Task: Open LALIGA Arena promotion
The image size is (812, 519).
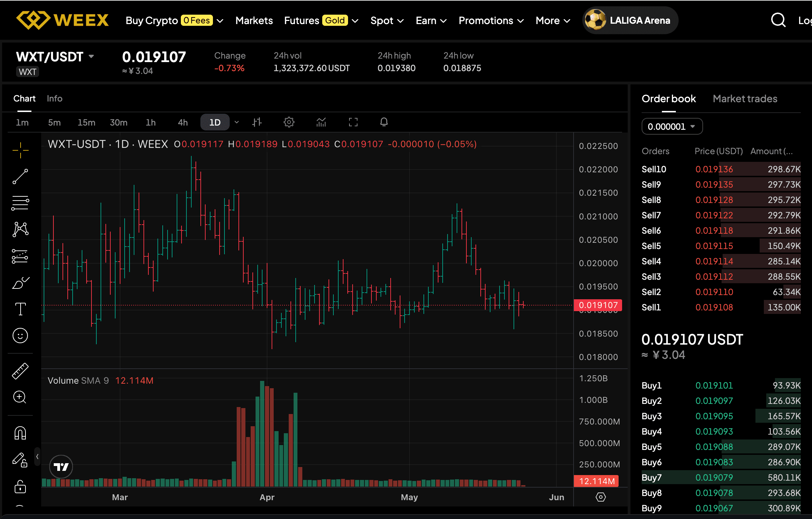Action: (630, 20)
